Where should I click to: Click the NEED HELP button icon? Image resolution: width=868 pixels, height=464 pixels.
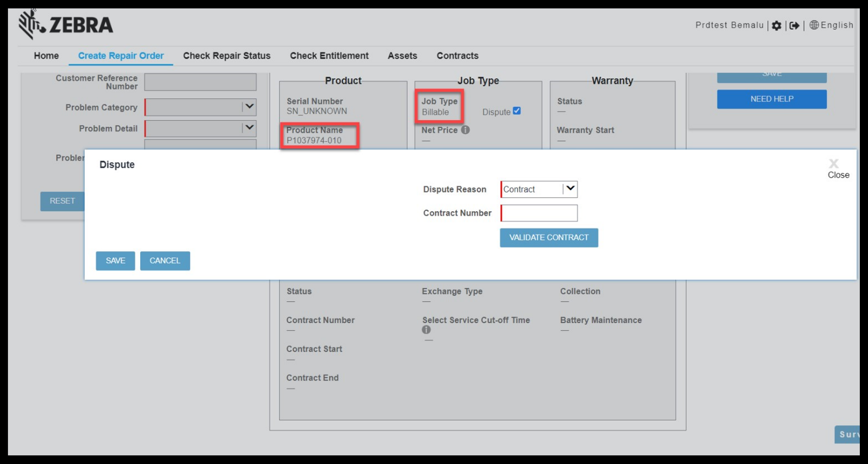click(x=772, y=99)
